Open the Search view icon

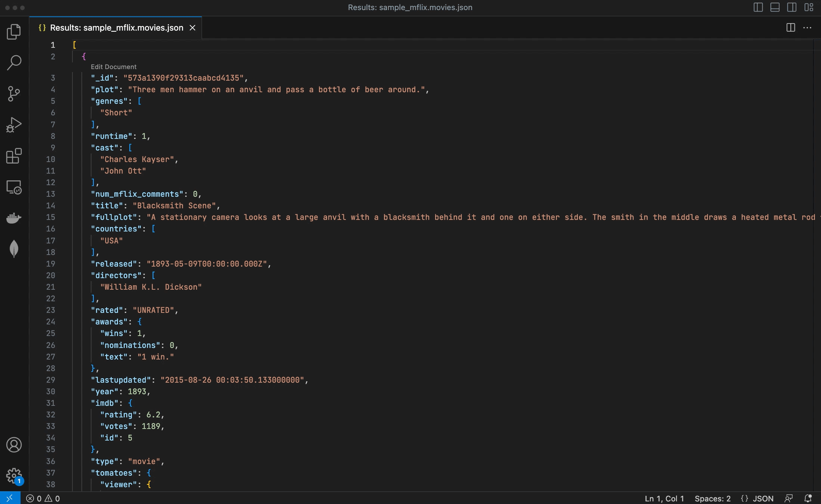coord(14,62)
